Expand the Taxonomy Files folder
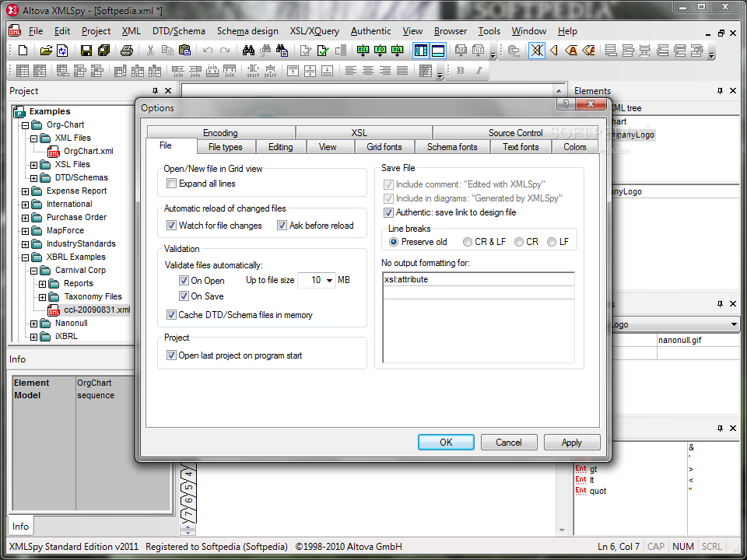The width and height of the screenshot is (747, 560). 42,297
